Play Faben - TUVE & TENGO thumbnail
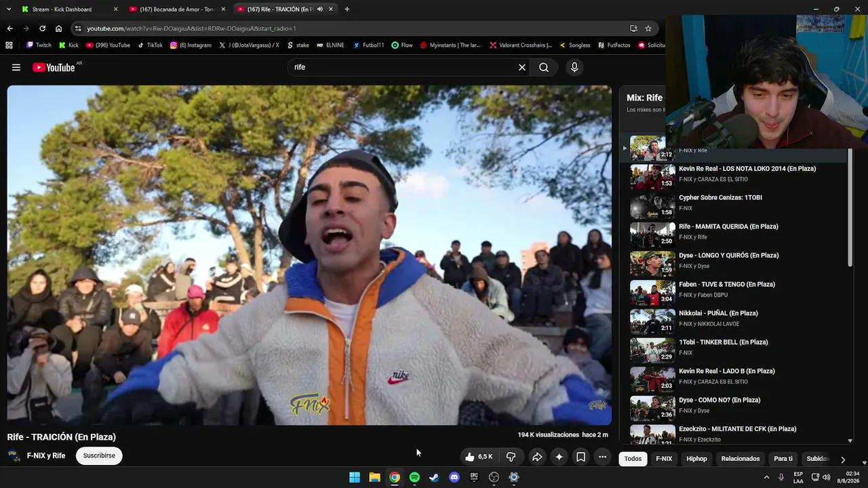This screenshot has width=868, height=488. point(652,293)
